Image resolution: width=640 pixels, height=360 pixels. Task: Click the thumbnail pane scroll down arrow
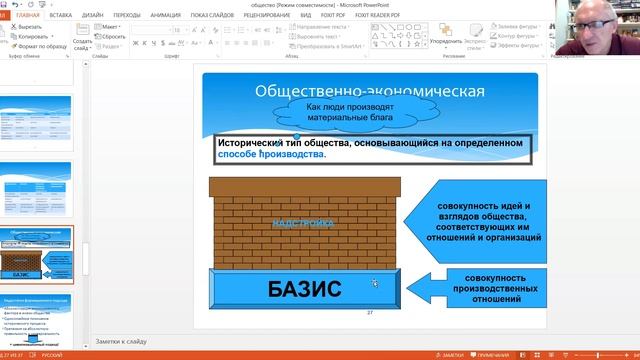coord(85,346)
